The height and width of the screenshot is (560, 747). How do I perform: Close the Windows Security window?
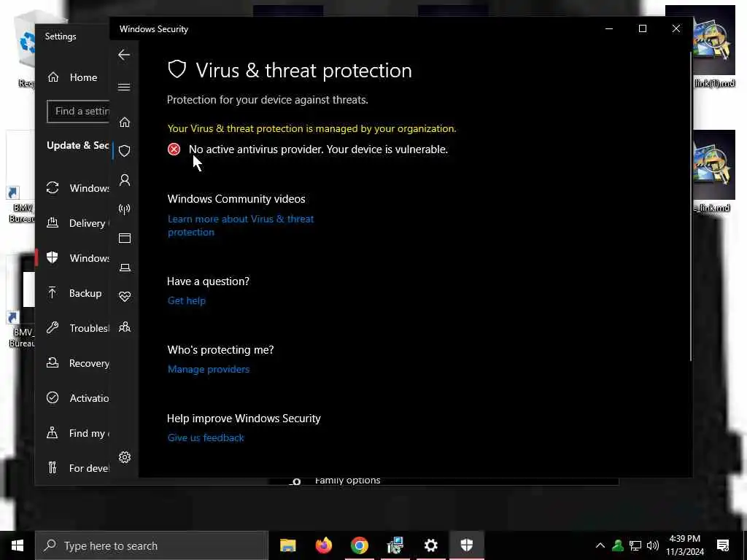(676, 29)
